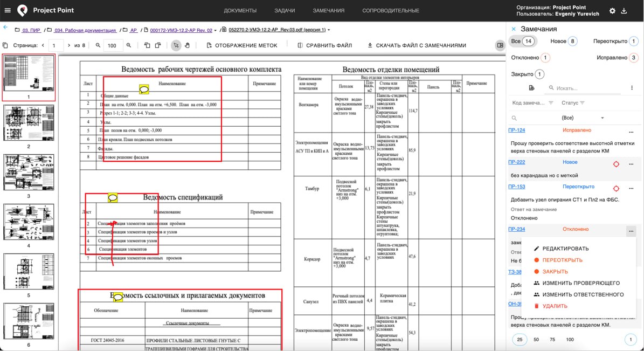Toggle the side panel layout icon
644x351 pixels.
500,45
